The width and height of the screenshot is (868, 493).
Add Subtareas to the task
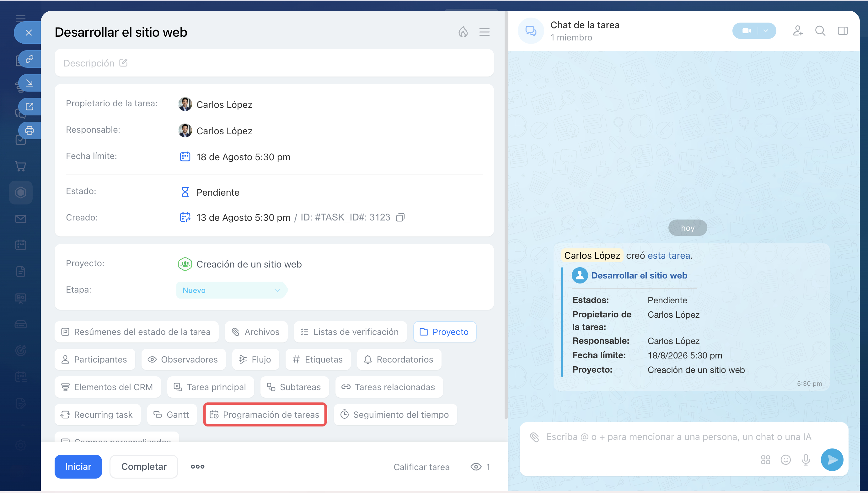point(294,387)
